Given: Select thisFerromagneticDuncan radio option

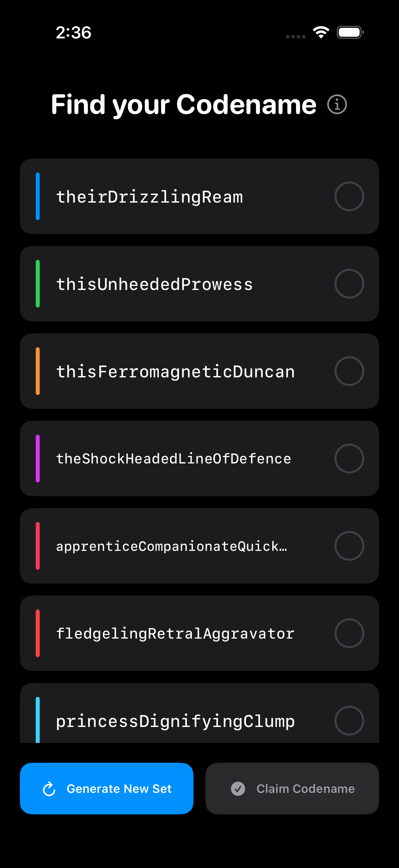Looking at the screenshot, I should pos(349,371).
